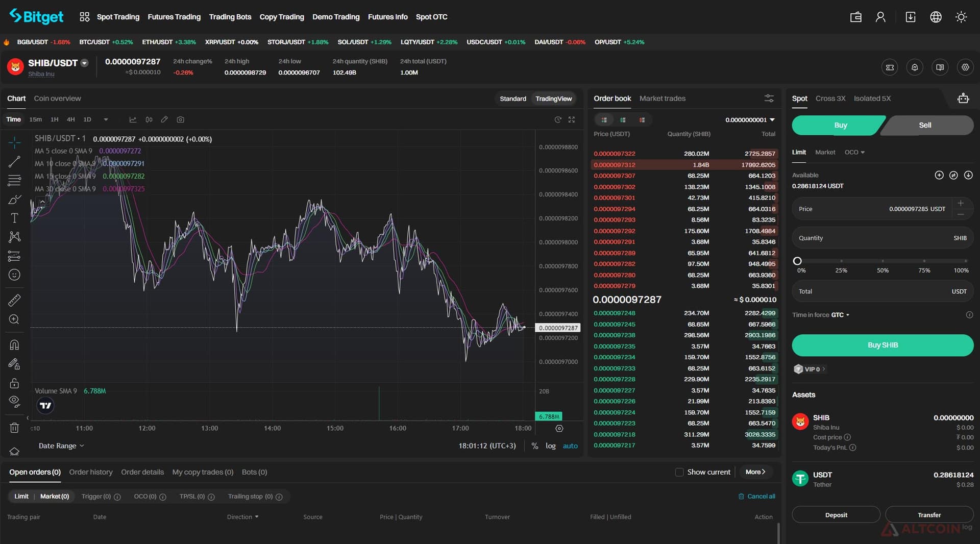Viewport: 980px width, 544px height.
Task: Open the Date Range dropdown
Action: [61, 446]
